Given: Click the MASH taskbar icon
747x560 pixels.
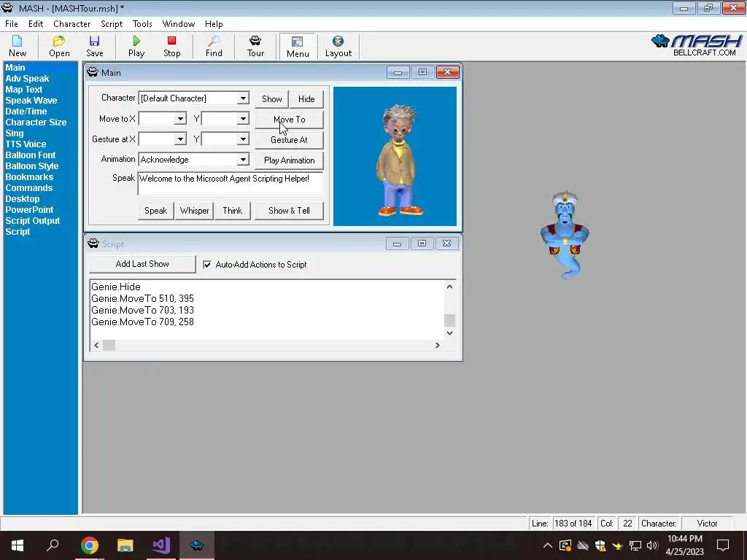Looking at the screenshot, I should click(197, 545).
